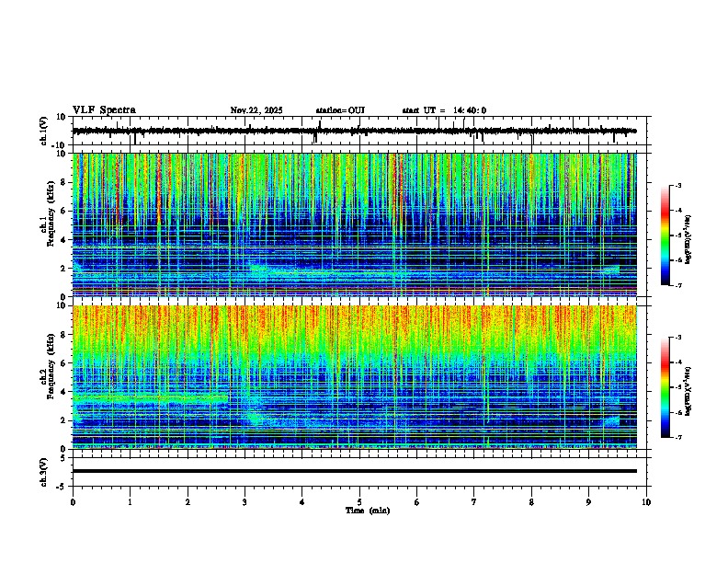Click the ch.2 color bar "log(PSD)(V²/Hz)" label

(x=688, y=391)
